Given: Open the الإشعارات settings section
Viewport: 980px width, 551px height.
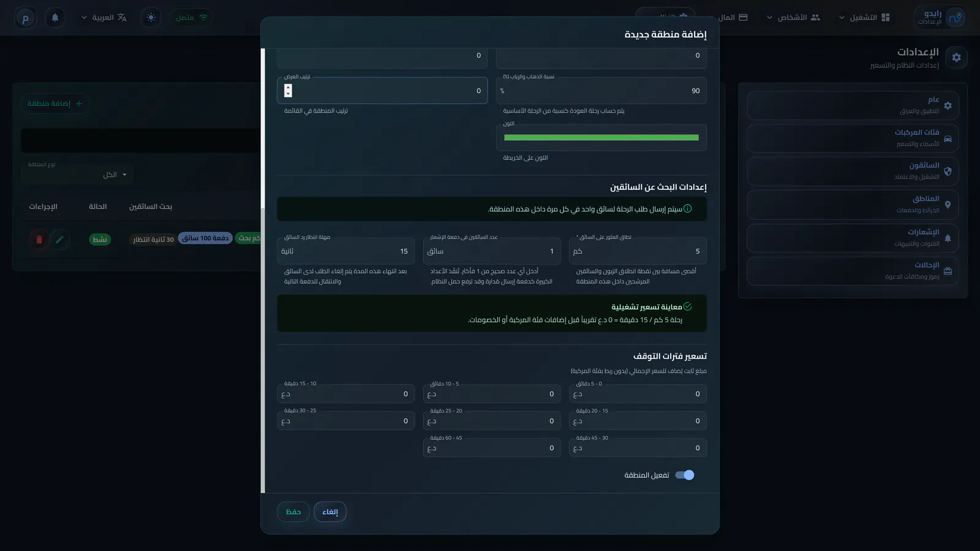Looking at the screenshot, I should pos(853,238).
